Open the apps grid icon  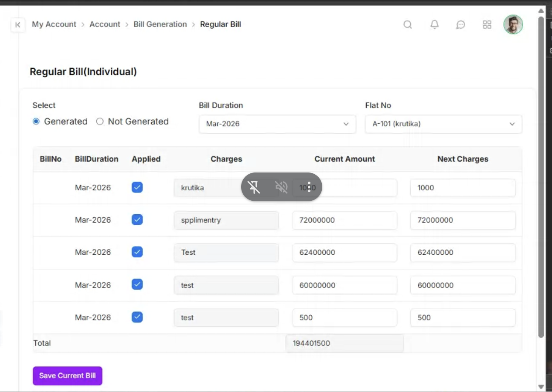coord(487,25)
